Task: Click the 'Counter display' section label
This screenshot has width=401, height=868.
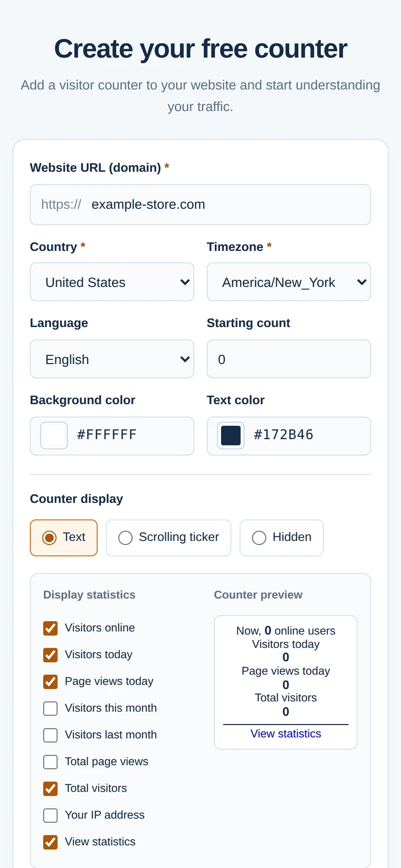Action: (77, 499)
